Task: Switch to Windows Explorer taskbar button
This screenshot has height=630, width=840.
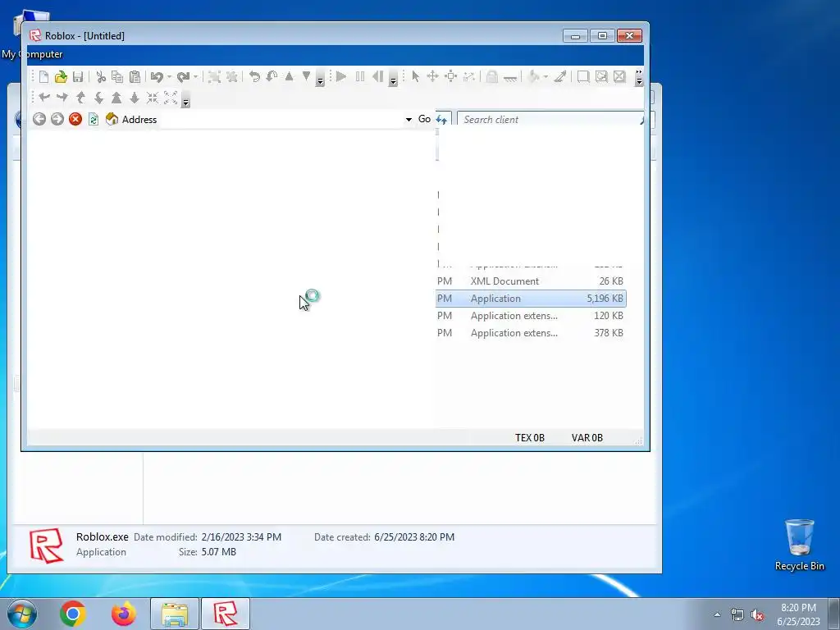Action: (x=175, y=614)
